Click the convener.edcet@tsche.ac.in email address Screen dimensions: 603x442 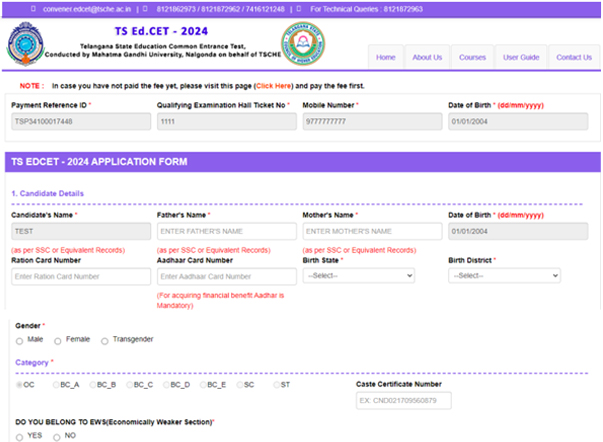click(87, 9)
